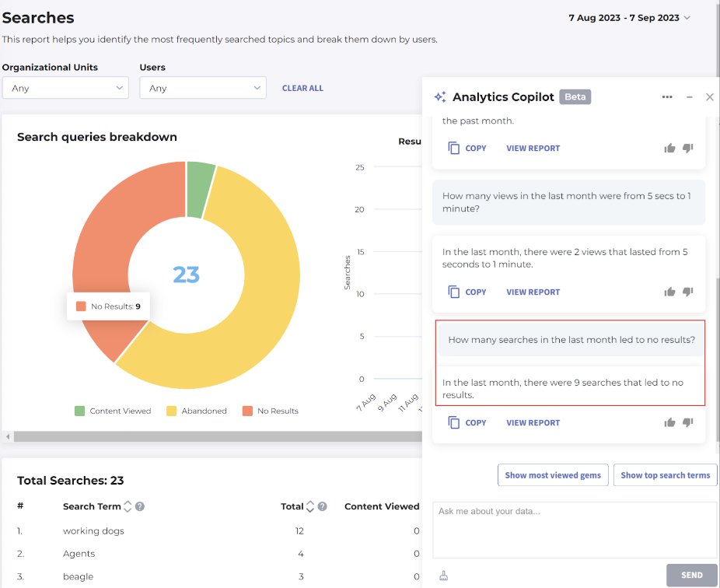Click copy icon under the '2 views' reply

coord(453,292)
